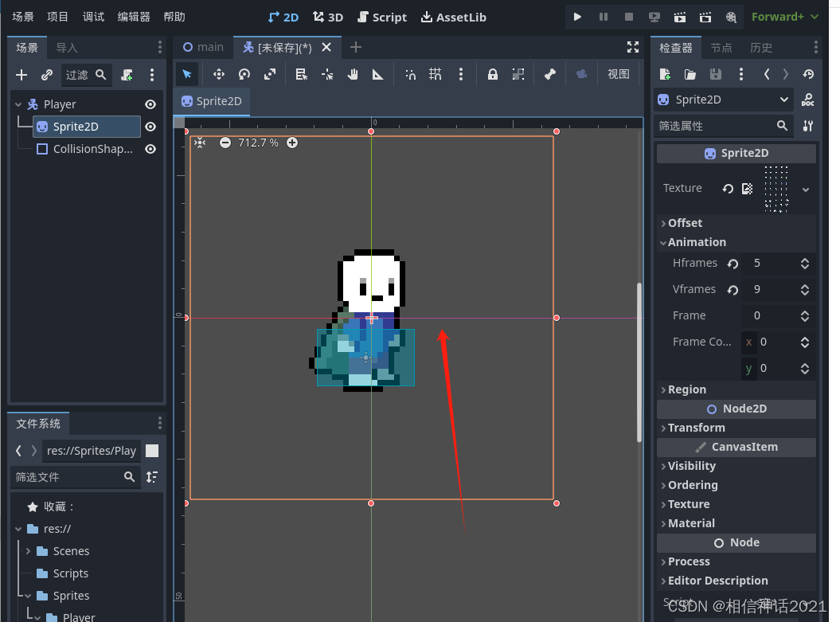Expand the Transform property section
The height and width of the screenshot is (622, 840).
coord(696,428)
